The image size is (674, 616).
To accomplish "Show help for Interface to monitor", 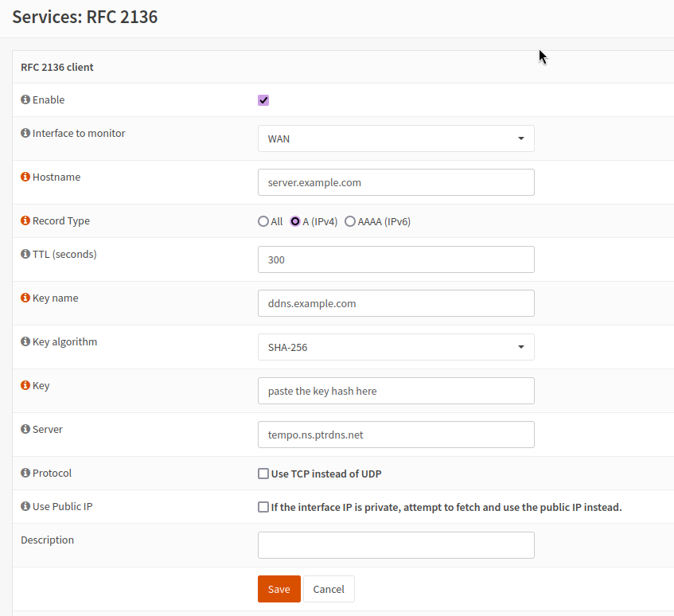I will pyautogui.click(x=25, y=133).
